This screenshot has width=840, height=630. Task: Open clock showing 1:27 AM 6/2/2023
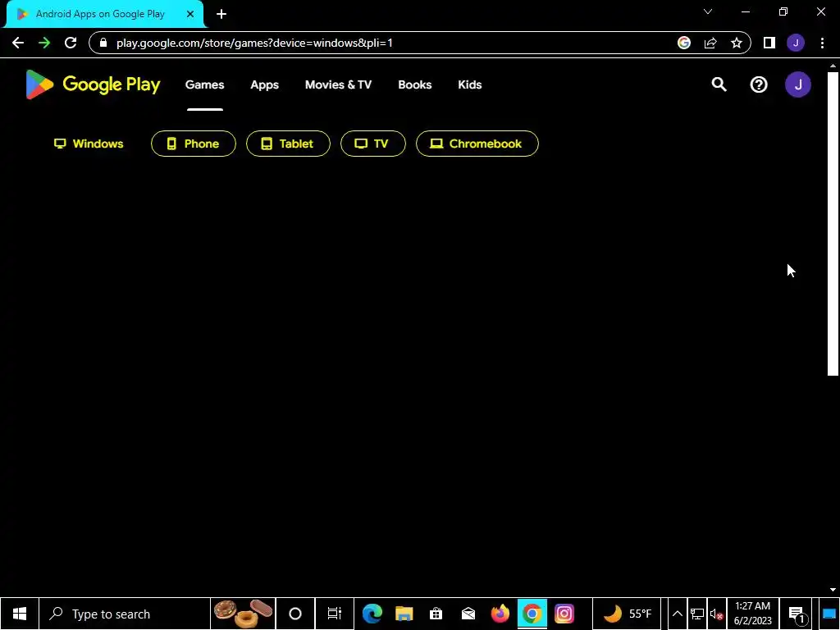pos(753,614)
